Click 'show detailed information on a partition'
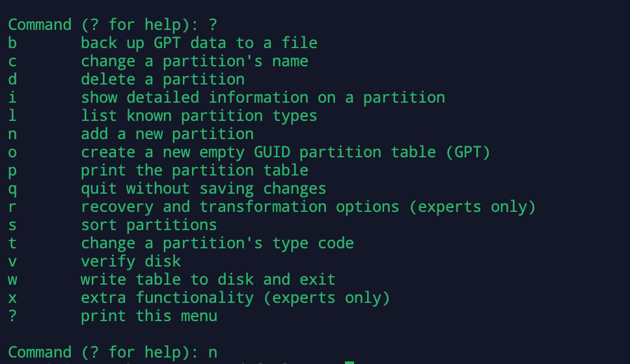 [x=262, y=97]
